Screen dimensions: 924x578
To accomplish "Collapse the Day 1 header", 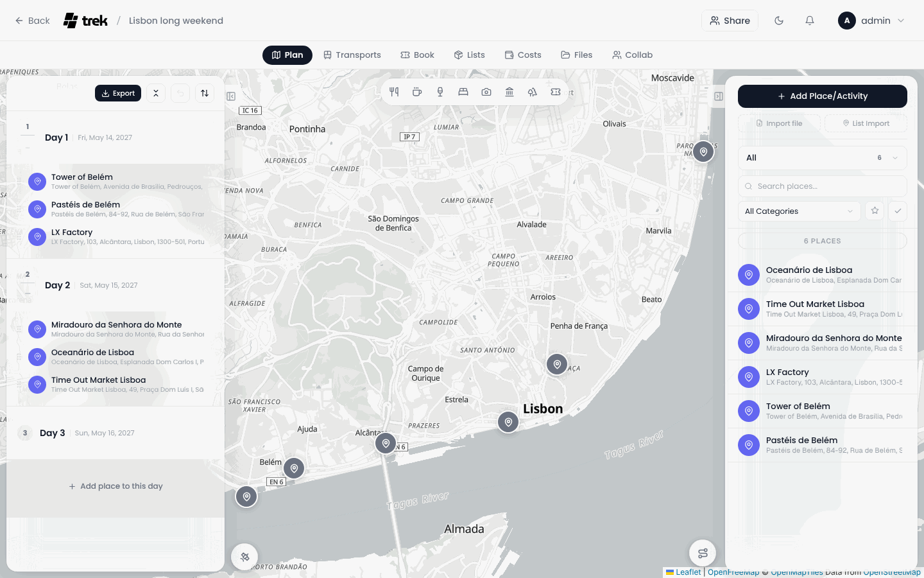I will point(116,137).
